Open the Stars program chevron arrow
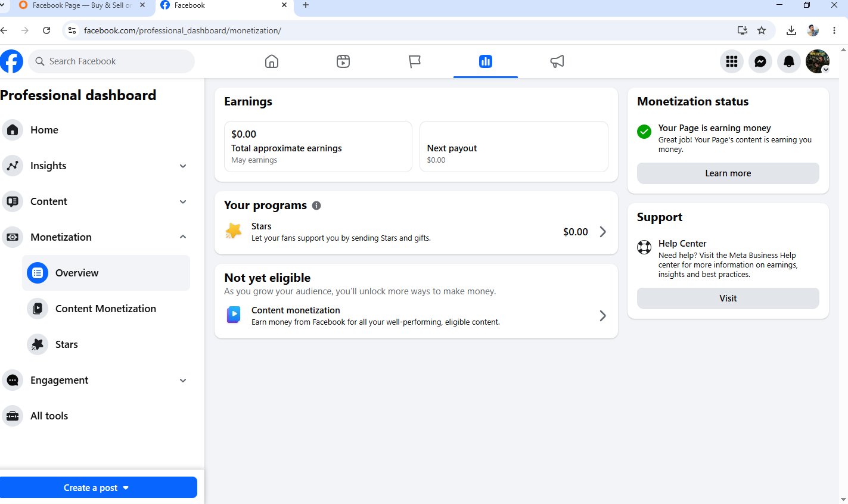This screenshot has height=504, width=848. [602, 232]
